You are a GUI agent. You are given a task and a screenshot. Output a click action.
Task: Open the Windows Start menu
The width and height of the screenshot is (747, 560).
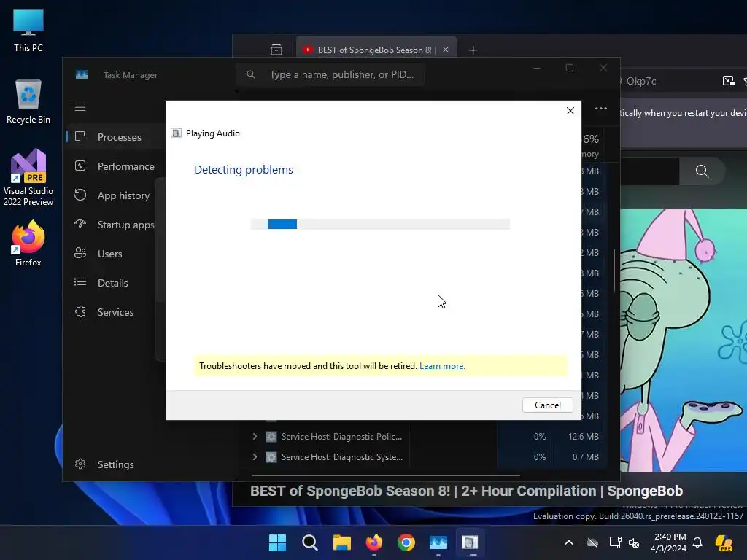pos(277,542)
